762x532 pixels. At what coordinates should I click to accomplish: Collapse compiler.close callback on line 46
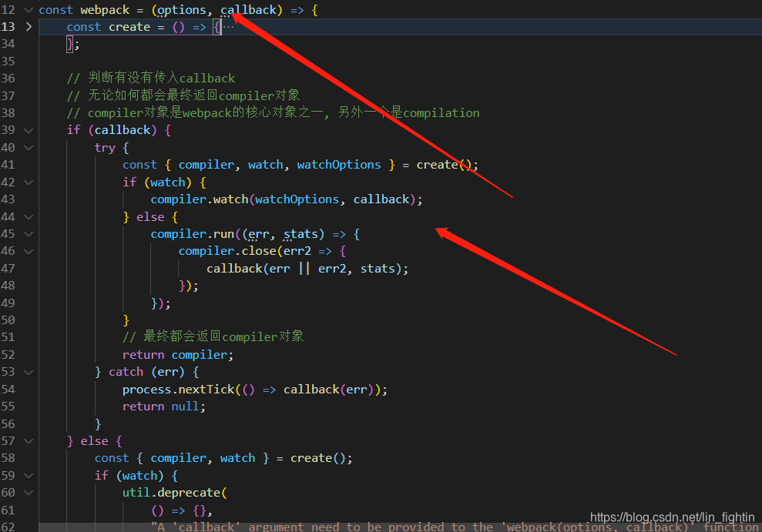tap(29, 252)
